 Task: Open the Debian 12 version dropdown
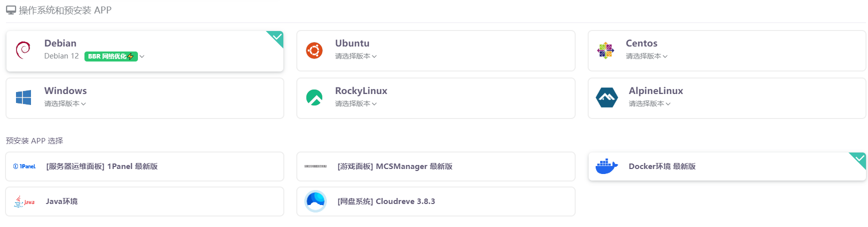click(x=142, y=56)
